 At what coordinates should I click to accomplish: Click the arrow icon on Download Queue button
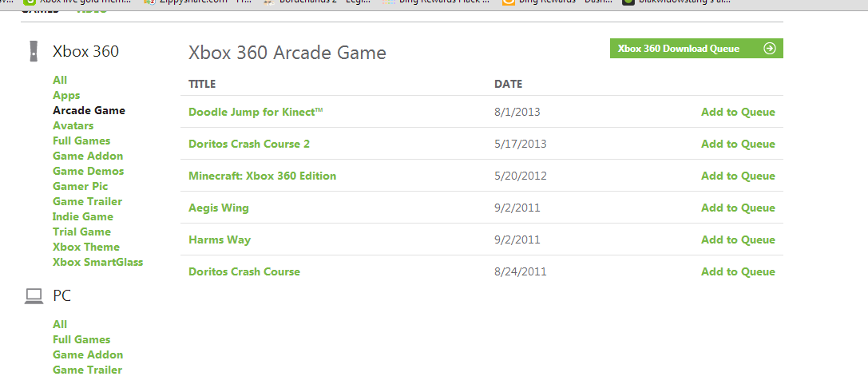770,49
